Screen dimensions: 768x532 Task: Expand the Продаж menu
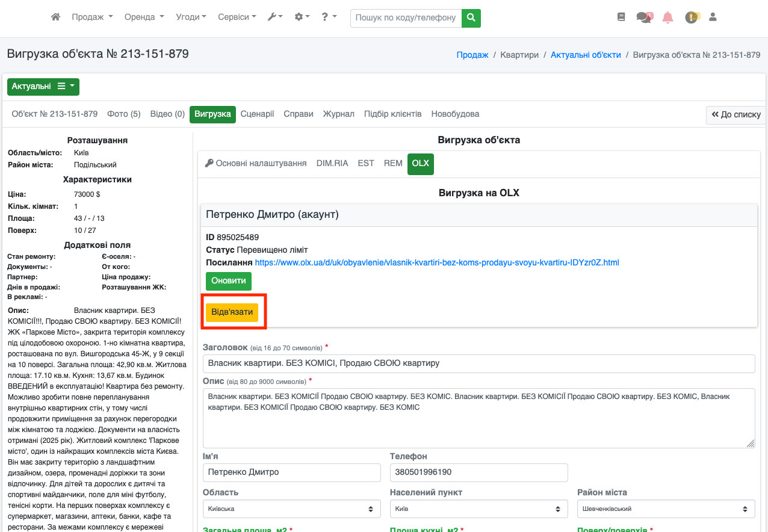tap(92, 17)
